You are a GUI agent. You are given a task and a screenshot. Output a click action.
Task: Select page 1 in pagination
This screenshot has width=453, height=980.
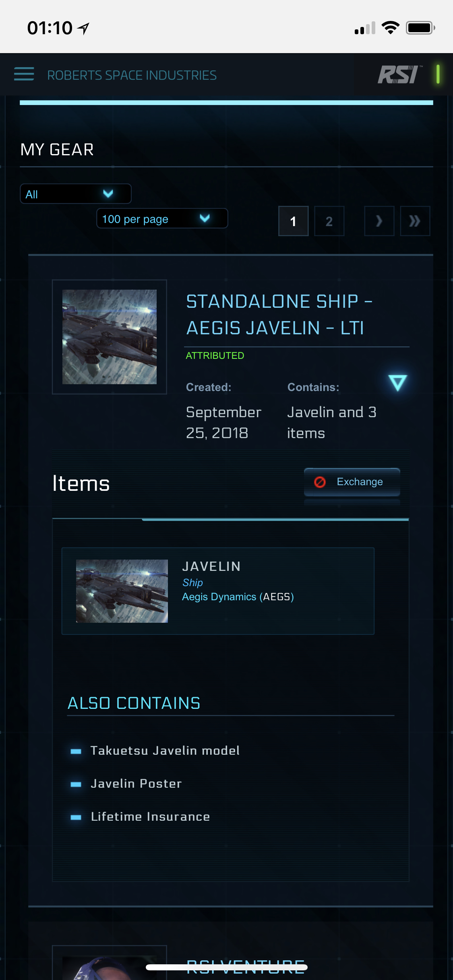click(x=293, y=221)
